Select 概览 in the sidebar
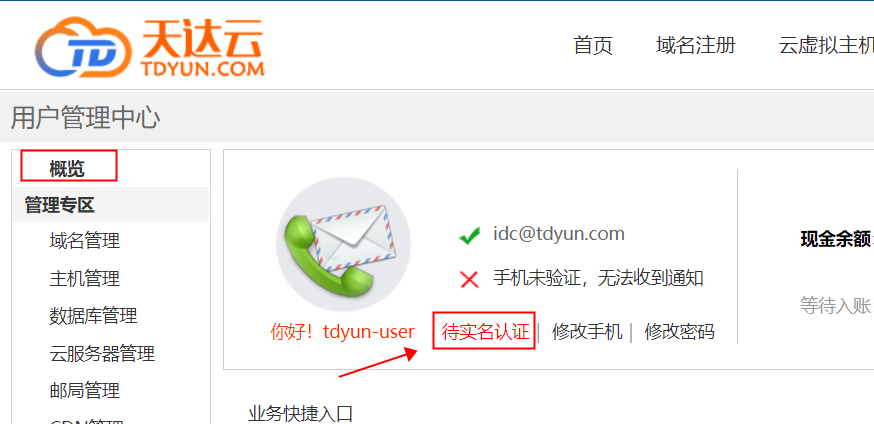Viewport: 874px width, 424px height. pos(67,168)
